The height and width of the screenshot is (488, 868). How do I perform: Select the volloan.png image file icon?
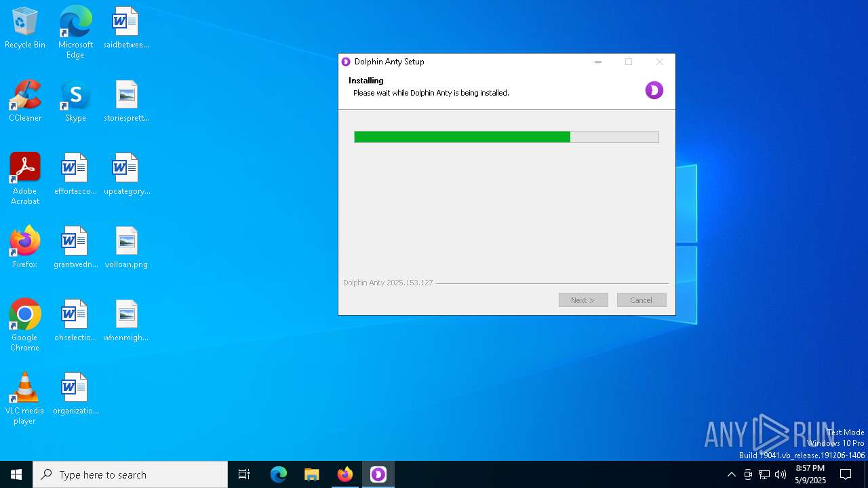(126, 247)
